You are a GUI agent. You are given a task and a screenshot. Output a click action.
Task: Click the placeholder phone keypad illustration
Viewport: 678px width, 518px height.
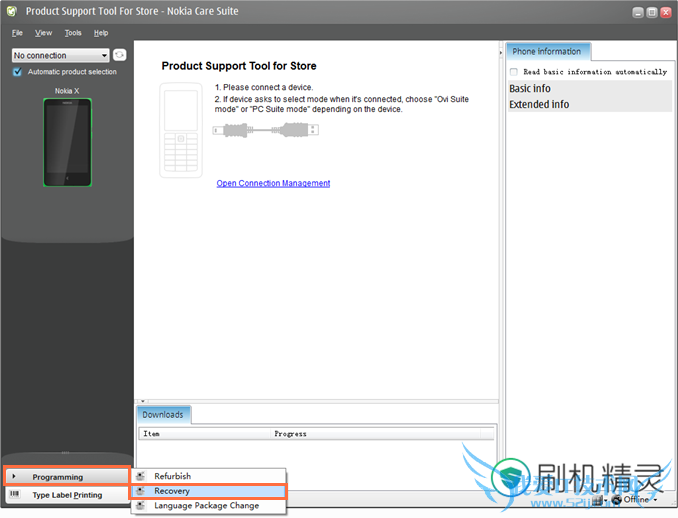pos(181,130)
